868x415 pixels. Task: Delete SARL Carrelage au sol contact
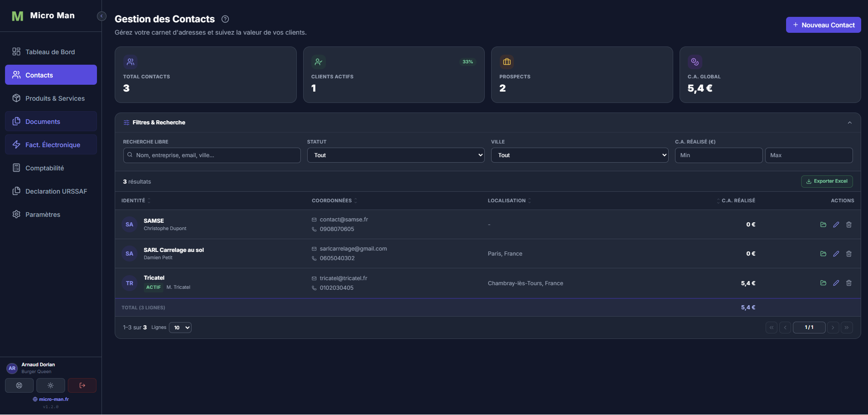[848, 254]
